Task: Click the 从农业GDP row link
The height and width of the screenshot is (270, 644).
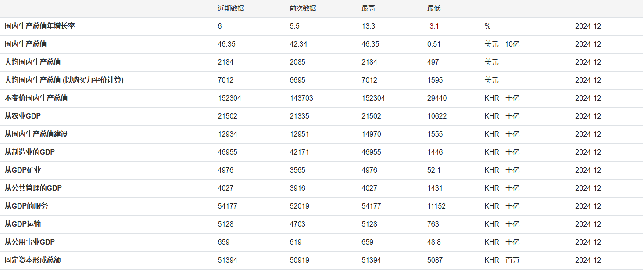Action: point(23,116)
